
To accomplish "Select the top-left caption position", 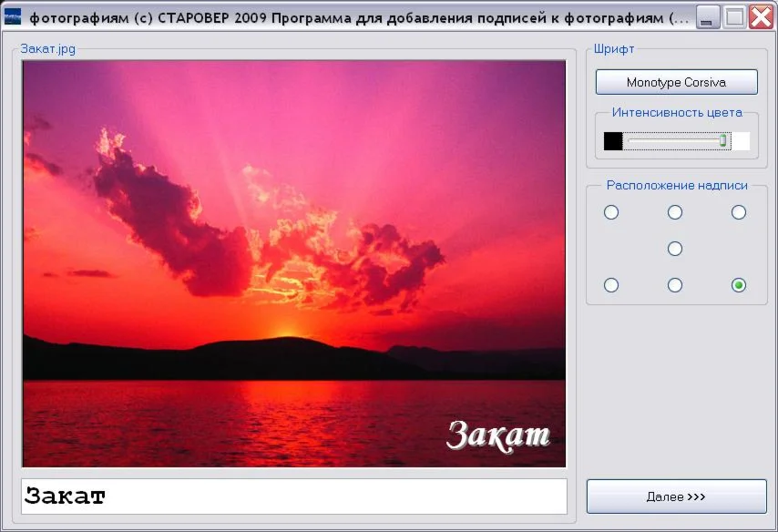I will pos(610,212).
